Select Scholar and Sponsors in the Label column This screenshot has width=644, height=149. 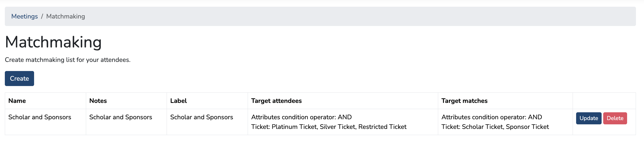202,117
